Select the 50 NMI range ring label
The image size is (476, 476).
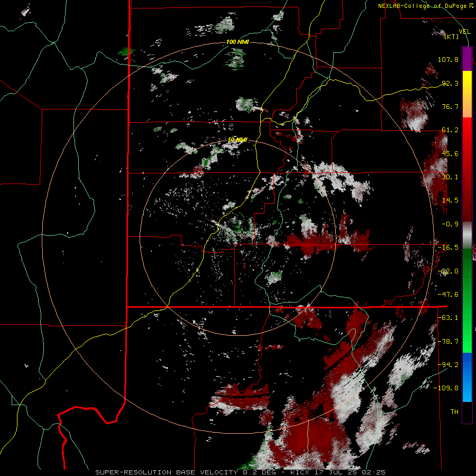click(237, 140)
